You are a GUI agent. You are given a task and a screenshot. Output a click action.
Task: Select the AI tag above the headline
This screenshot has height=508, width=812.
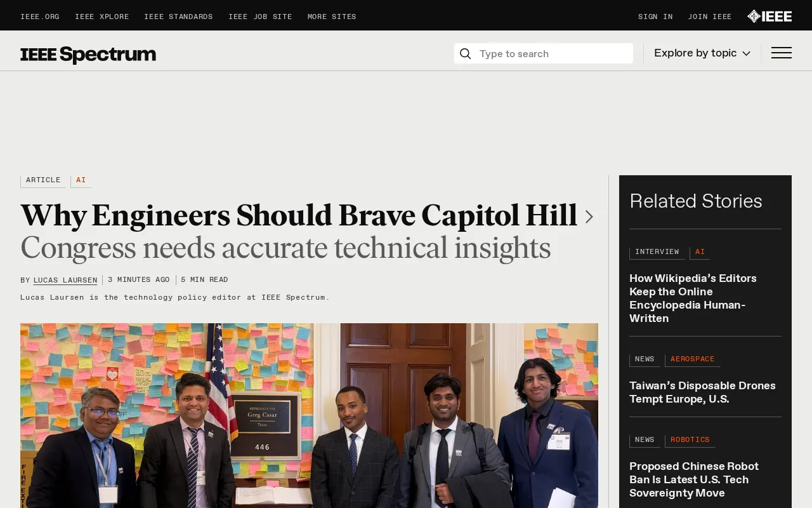point(81,180)
